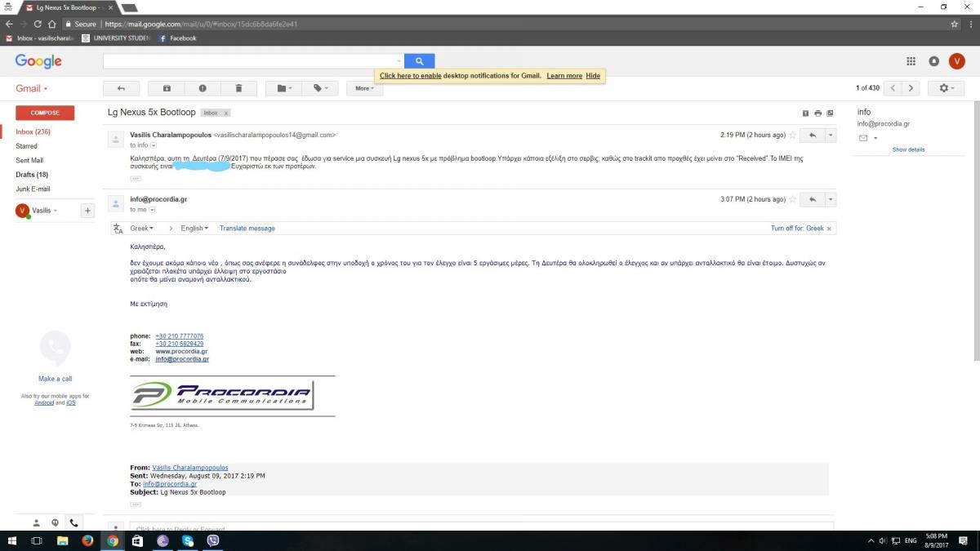Open Viber from the taskbar
980x551 pixels.
click(x=214, y=540)
